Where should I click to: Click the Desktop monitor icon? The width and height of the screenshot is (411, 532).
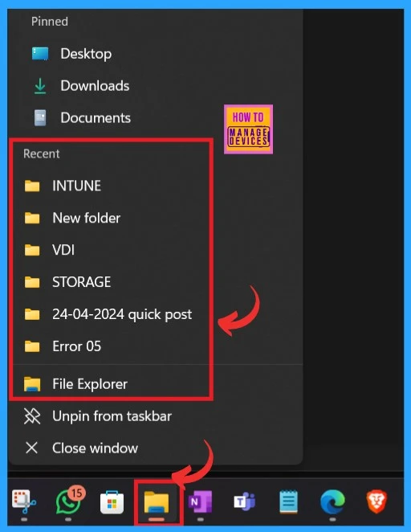point(40,54)
